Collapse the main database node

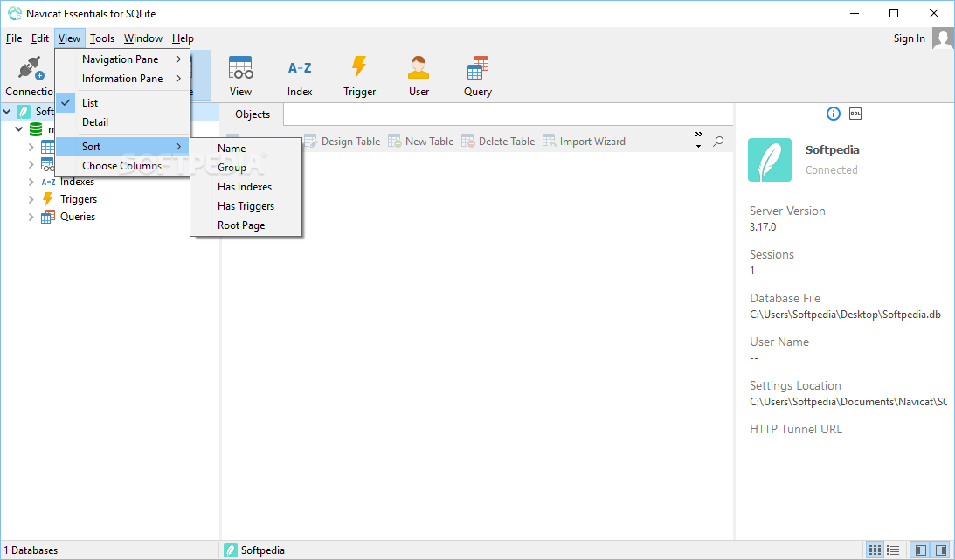pos(19,129)
